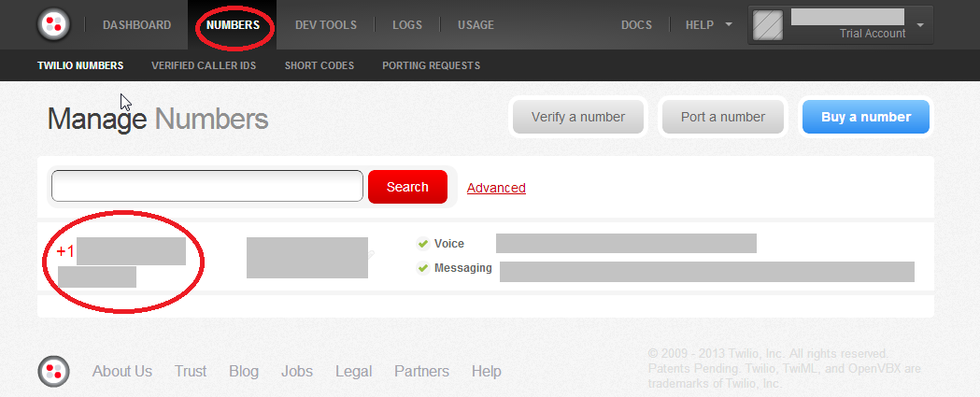Click the green checkmark beside Messaging
The height and width of the screenshot is (397, 980).
pyautogui.click(x=423, y=268)
